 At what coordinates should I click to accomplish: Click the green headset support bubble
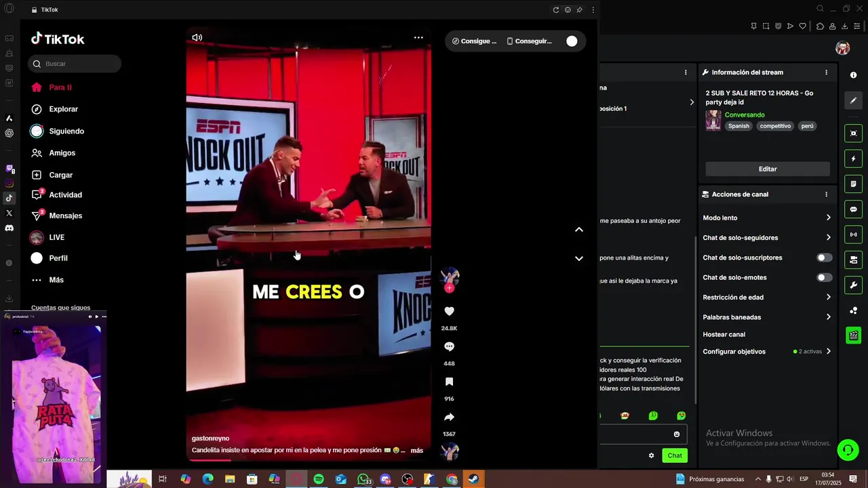tap(848, 450)
